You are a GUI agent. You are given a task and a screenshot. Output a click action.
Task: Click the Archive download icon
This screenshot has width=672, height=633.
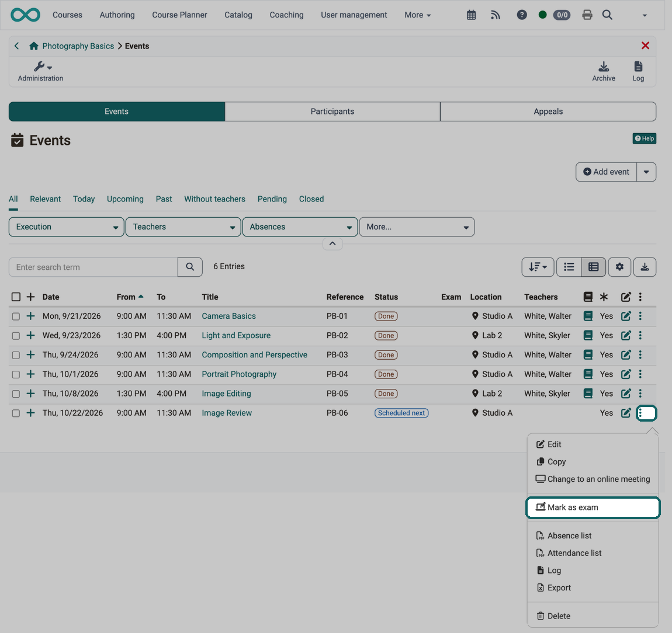604,71
